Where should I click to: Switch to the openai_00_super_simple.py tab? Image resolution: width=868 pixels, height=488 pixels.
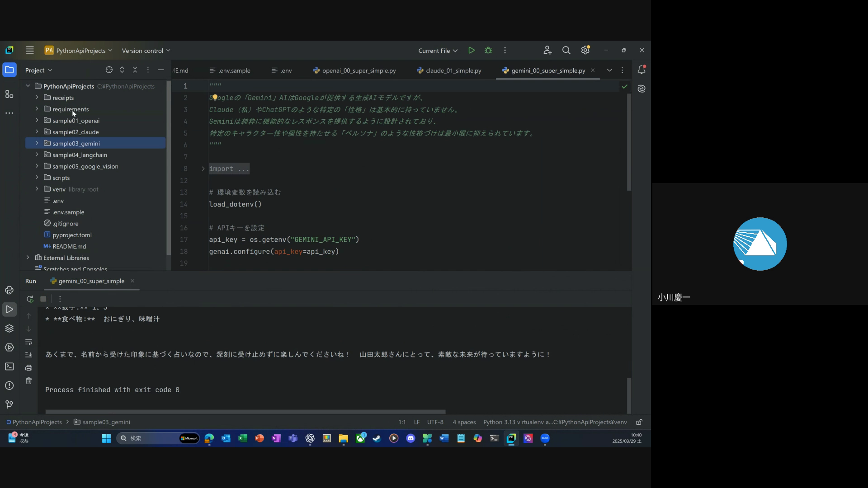(359, 70)
